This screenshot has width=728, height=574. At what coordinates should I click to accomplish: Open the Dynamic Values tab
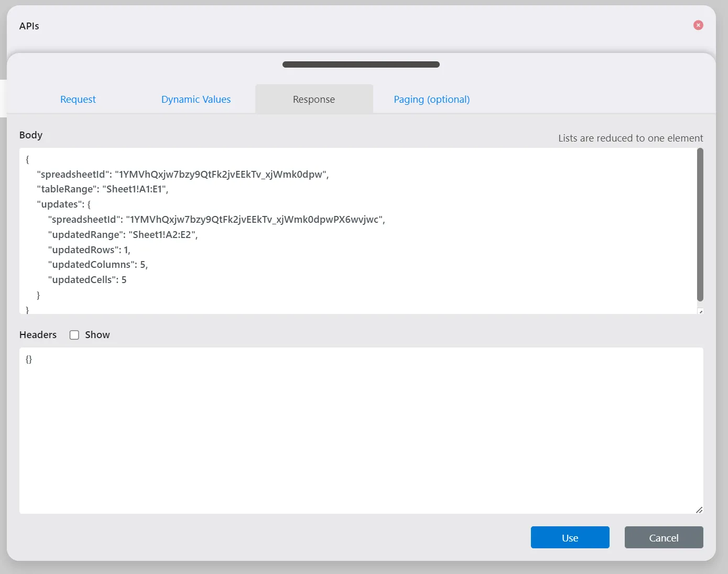(x=196, y=99)
